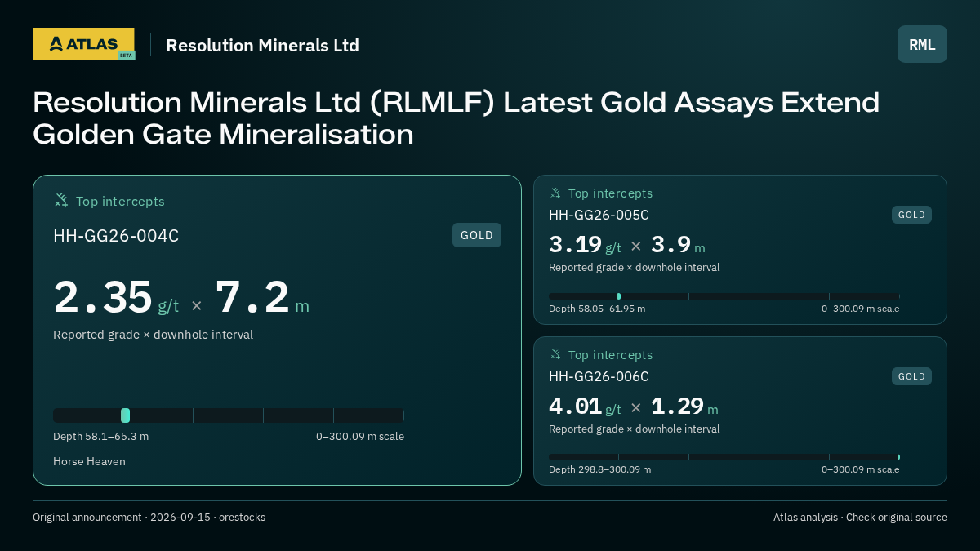Click Reported grade caption under 4.01 g/t
The height and width of the screenshot is (551, 980).
pyautogui.click(x=634, y=429)
